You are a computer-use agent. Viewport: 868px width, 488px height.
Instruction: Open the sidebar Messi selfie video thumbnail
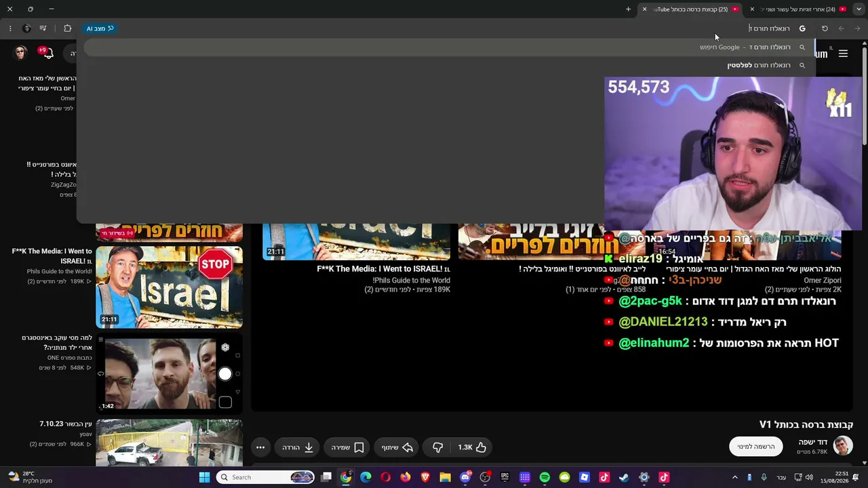coord(169,374)
